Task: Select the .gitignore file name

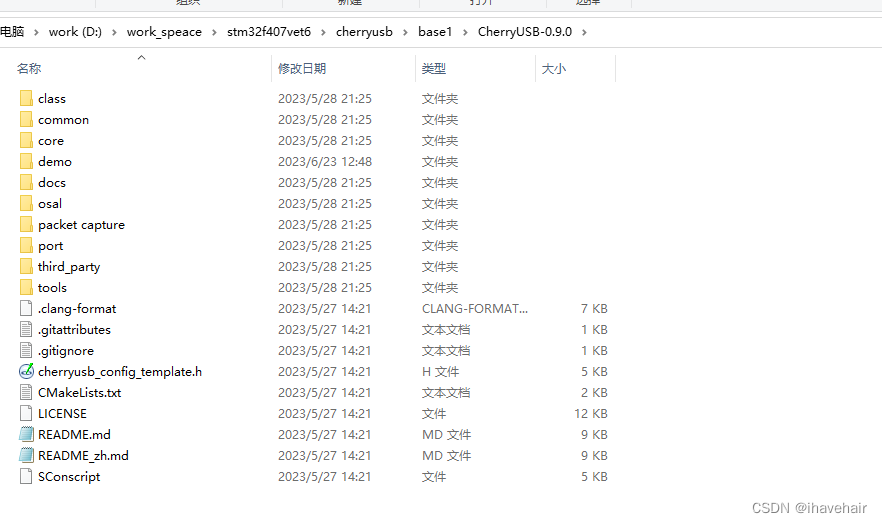Action: click(x=66, y=351)
